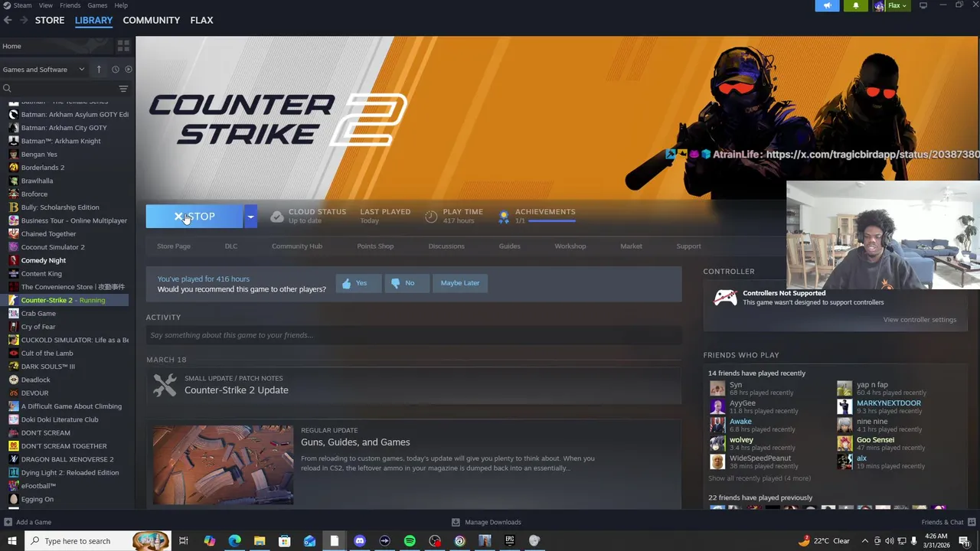Open Manage Downloads
The height and width of the screenshot is (551, 980).
pos(486,522)
